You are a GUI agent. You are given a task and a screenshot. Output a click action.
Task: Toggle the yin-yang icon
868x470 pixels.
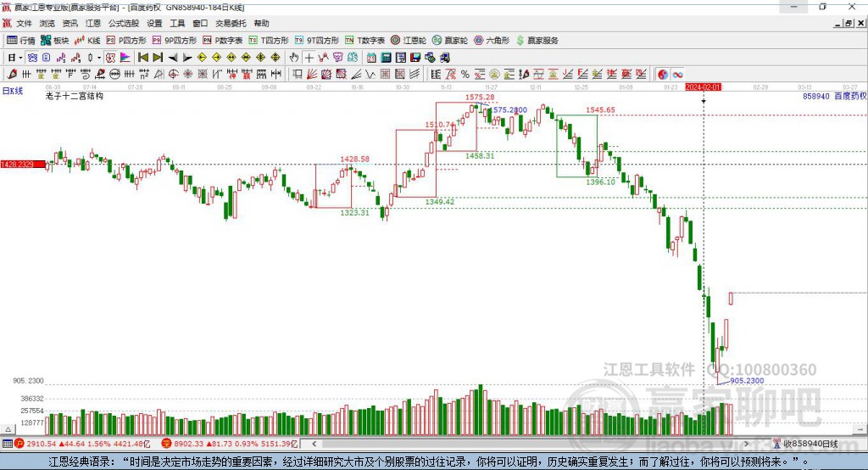(663, 75)
